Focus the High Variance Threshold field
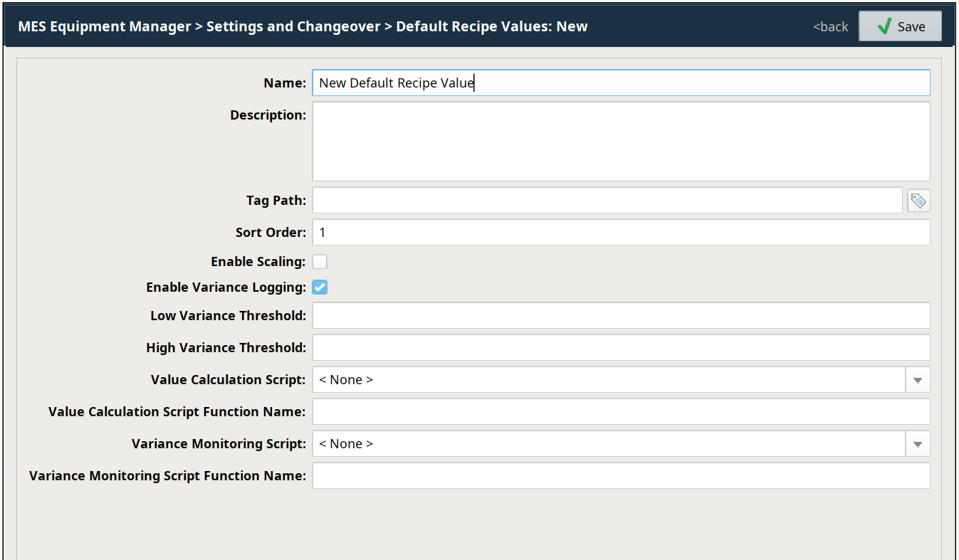This screenshot has height=560, width=959. pyautogui.click(x=620, y=348)
